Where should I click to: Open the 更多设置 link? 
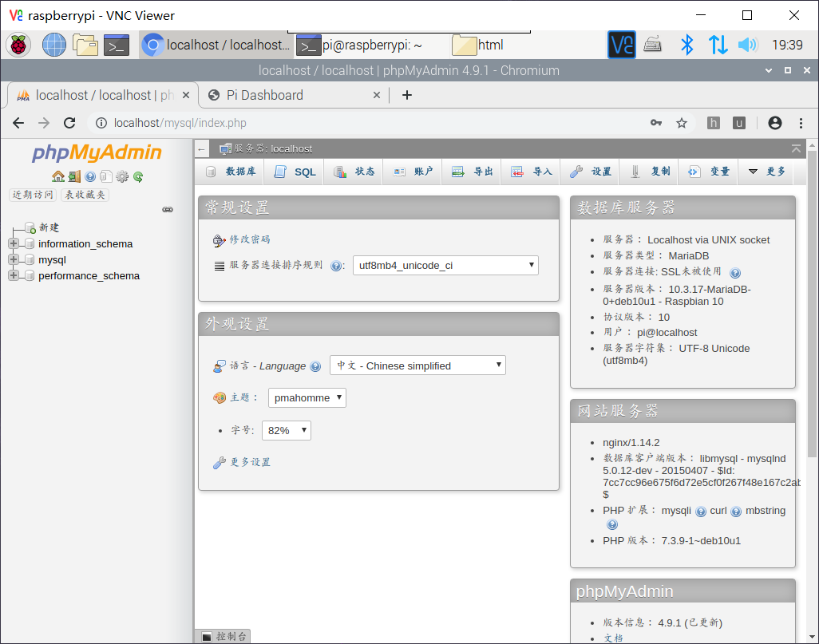(251, 462)
